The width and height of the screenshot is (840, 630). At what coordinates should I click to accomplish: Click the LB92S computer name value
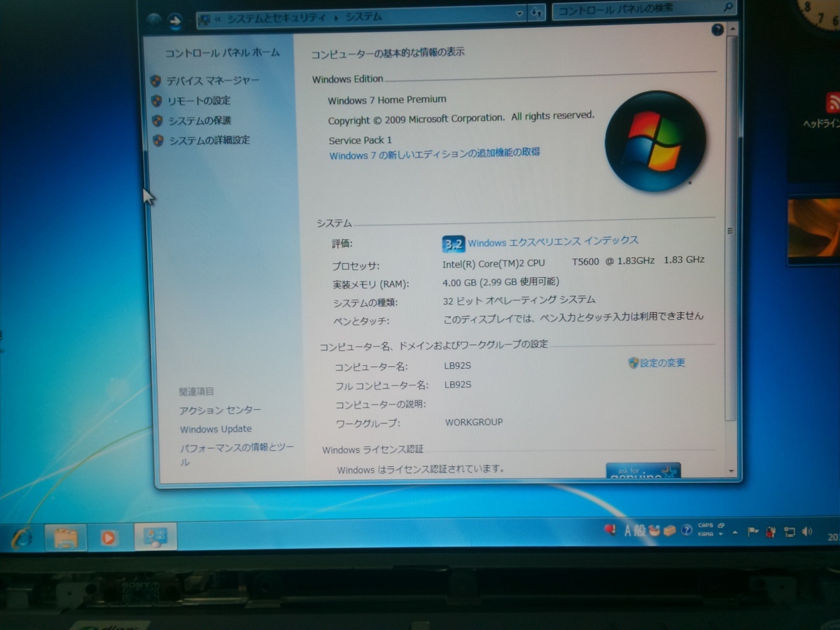coord(458,366)
